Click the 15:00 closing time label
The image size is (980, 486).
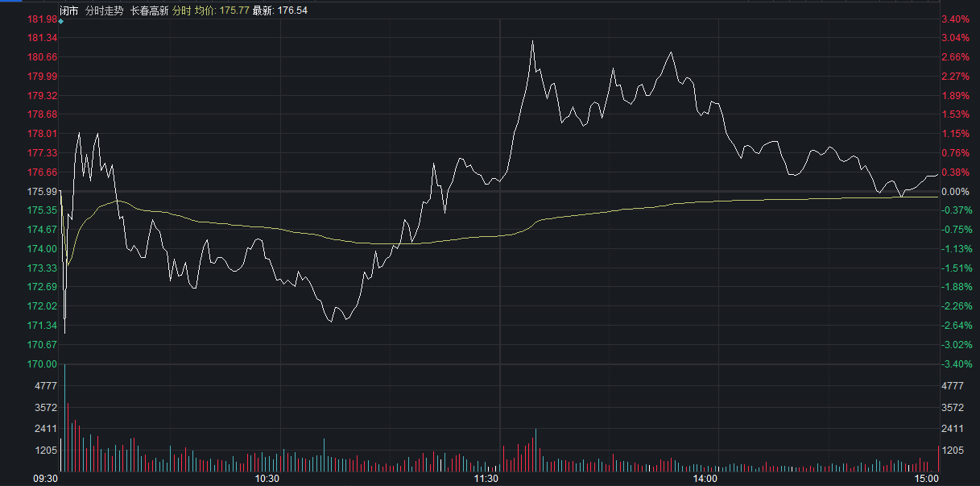pyautogui.click(x=927, y=479)
